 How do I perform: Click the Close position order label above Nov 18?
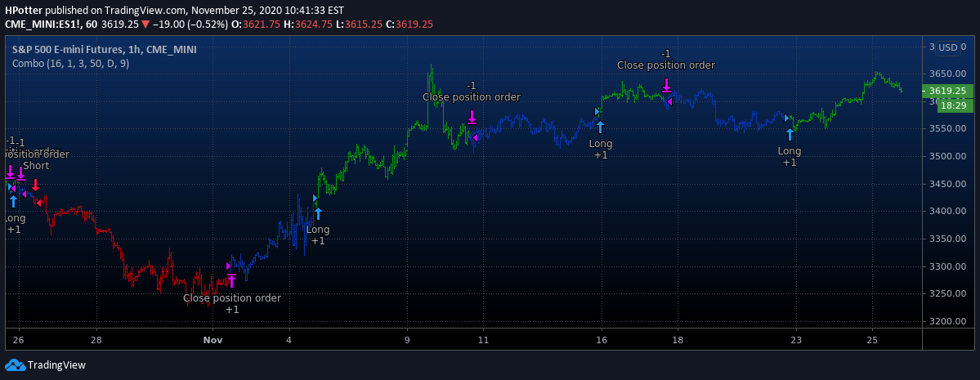point(666,65)
